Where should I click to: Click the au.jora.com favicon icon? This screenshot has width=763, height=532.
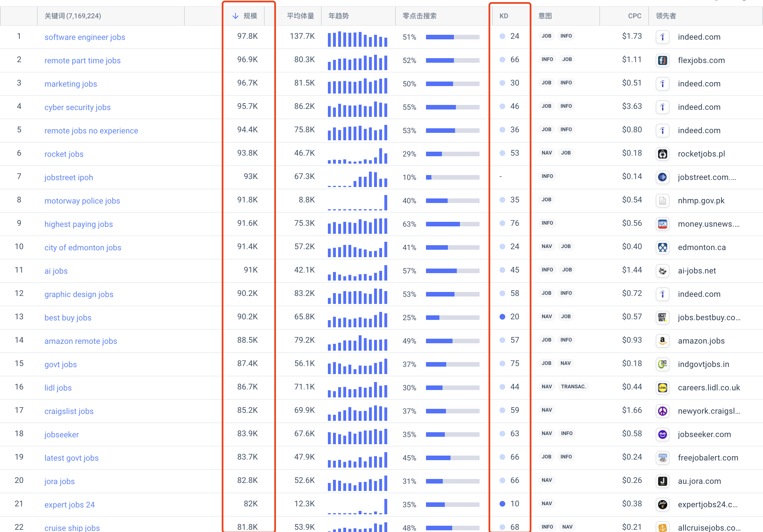click(662, 481)
